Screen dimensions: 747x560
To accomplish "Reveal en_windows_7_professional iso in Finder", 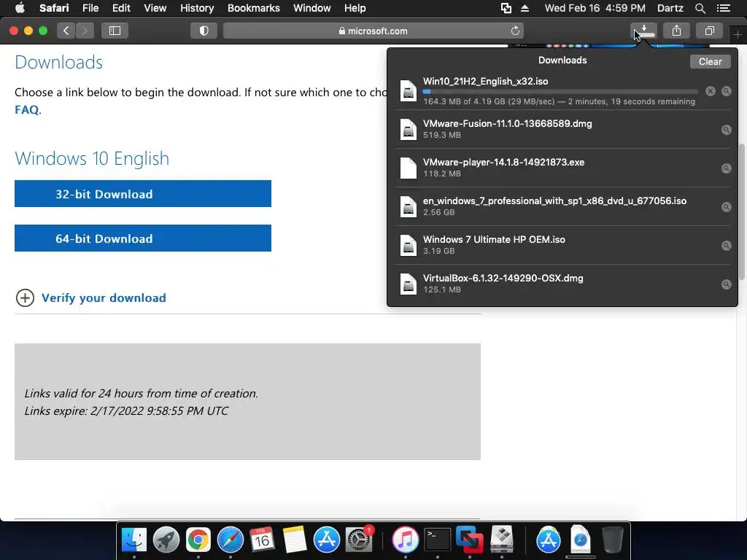I will (726, 206).
